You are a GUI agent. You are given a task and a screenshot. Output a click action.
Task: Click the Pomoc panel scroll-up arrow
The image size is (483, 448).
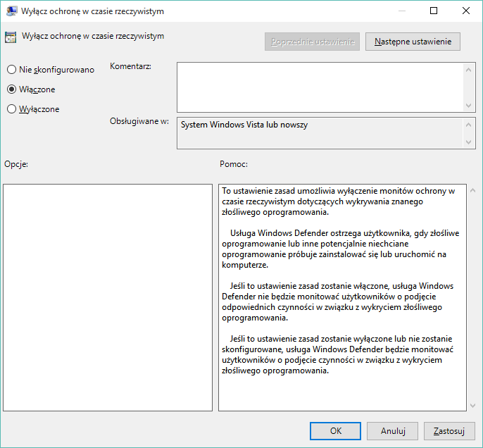[473, 191]
